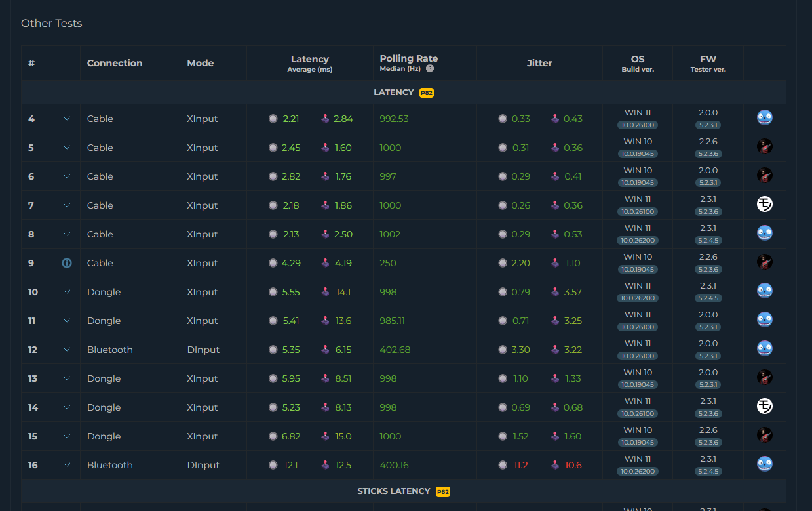The image size is (812, 511).
Task: Click the Jitter column header
Action: (539, 63)
